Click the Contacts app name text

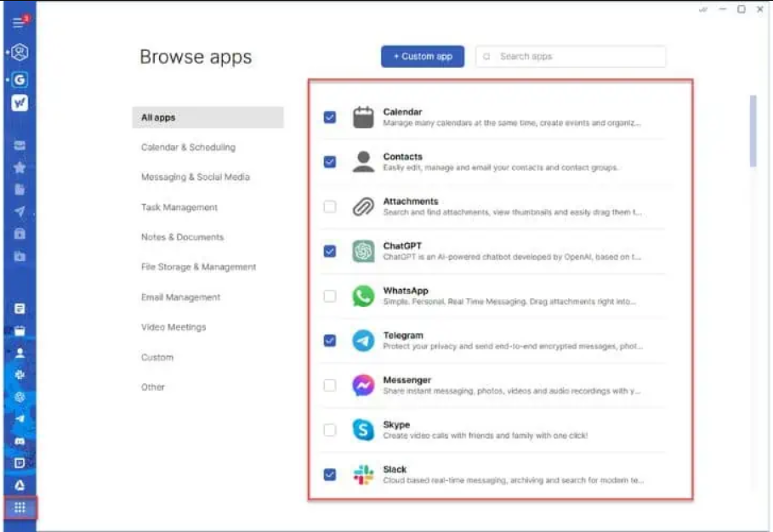click(x=403, y=156)
